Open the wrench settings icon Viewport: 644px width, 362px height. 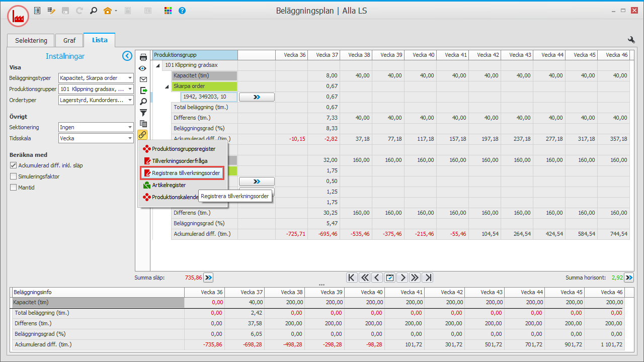pos(631,40)
